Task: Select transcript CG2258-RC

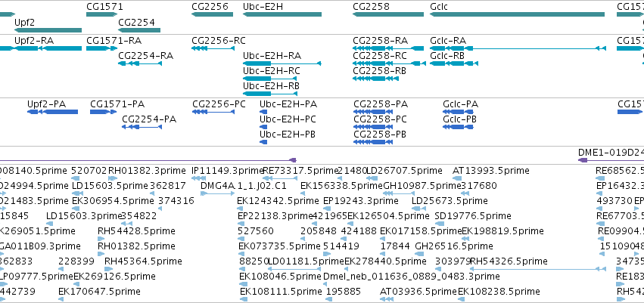Action: coord(390,63)
